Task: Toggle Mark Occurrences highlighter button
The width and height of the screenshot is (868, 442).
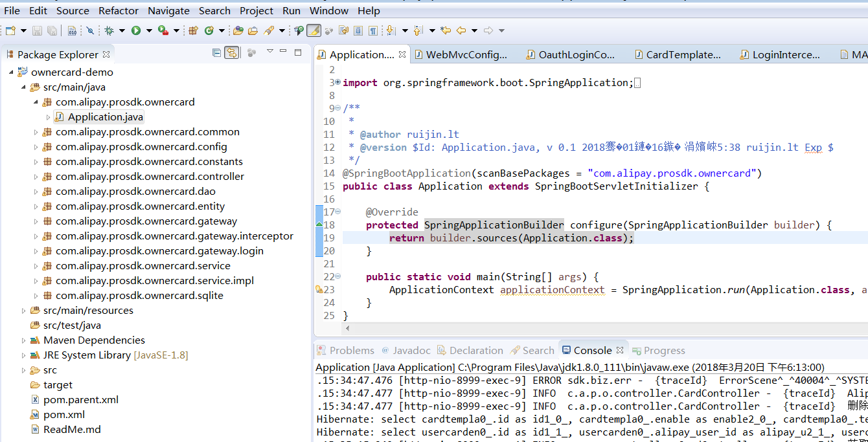Action: pyautogui.click(x=314, y=30)
